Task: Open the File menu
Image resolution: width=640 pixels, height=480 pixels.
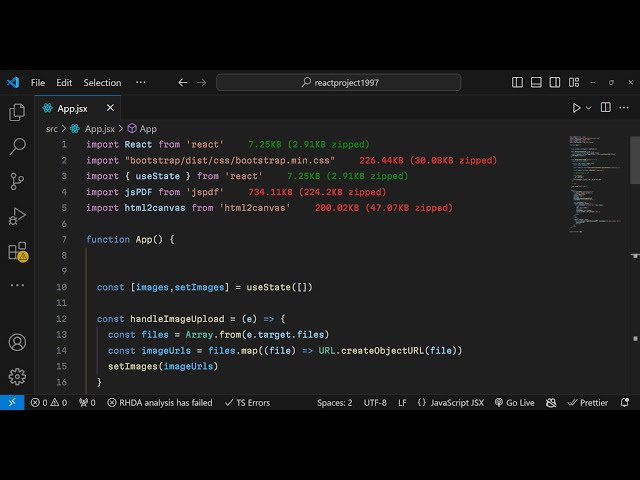Action: [x=38, y=83]
